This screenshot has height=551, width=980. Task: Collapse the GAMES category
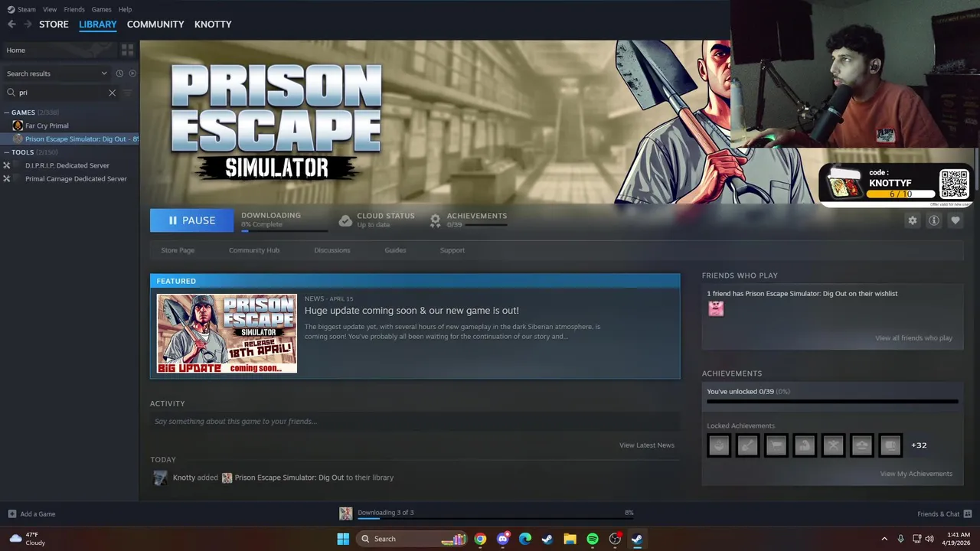(7, 112)
